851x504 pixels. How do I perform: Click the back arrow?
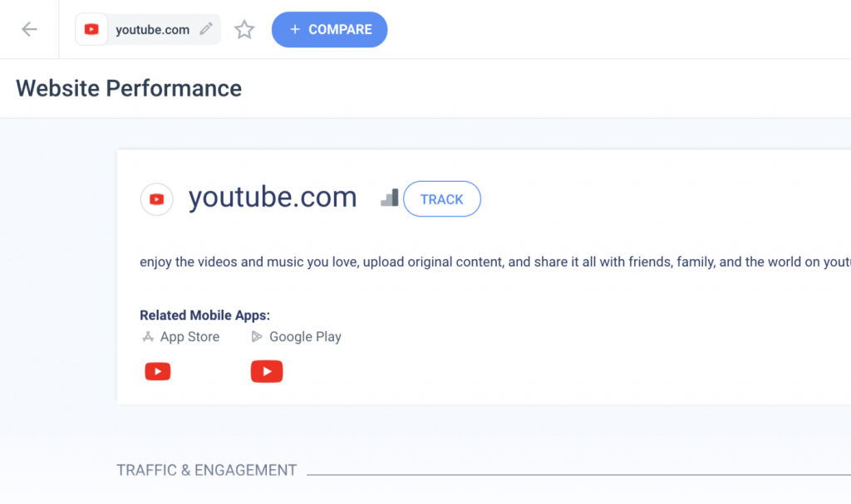[x=29, y=30]
